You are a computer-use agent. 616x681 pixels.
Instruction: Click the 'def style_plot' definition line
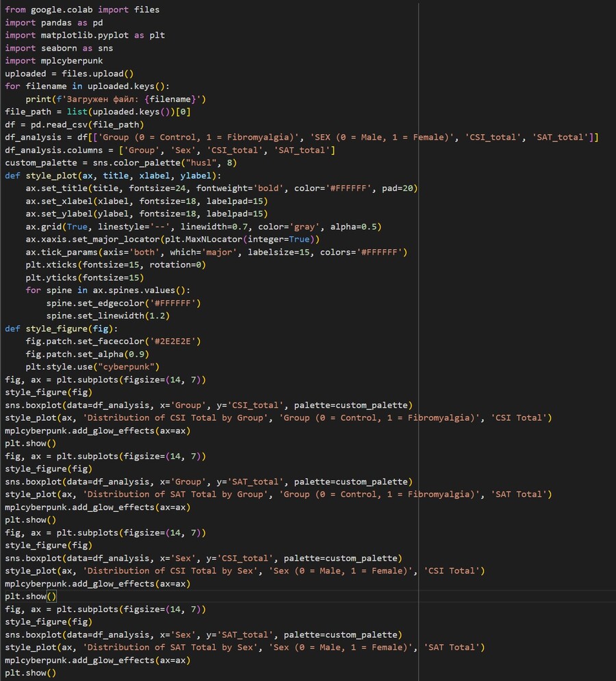pos(113,175)
